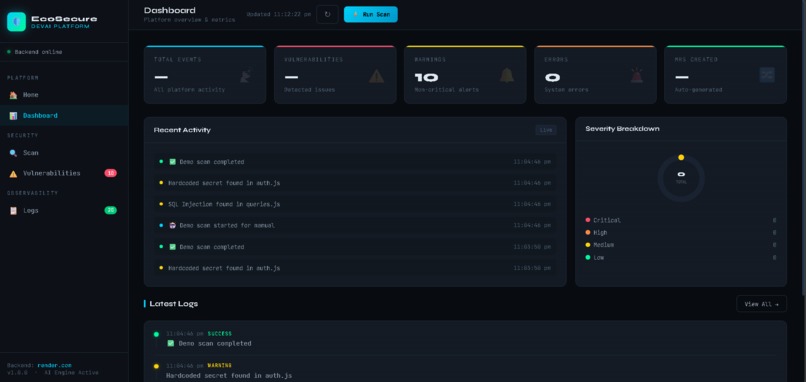
Task: Open the Total Events card
Action: point(205,75)
